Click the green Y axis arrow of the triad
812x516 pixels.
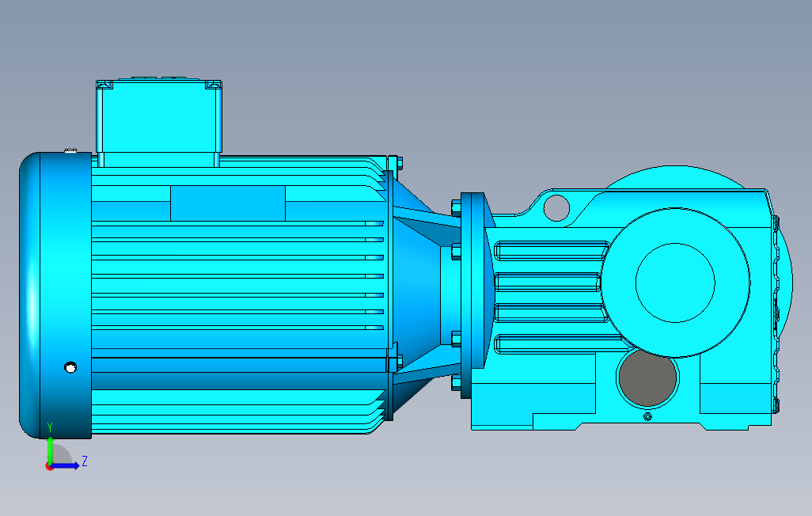(x=50, y=450)
